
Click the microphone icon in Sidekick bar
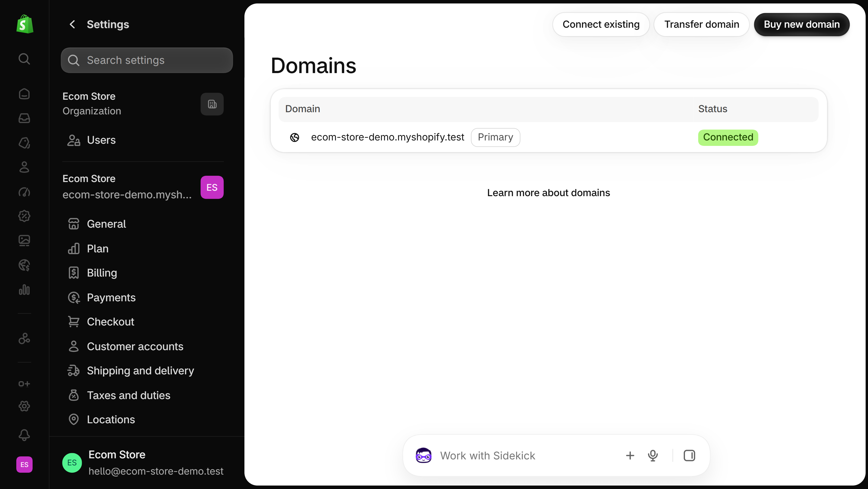[653, 456]
